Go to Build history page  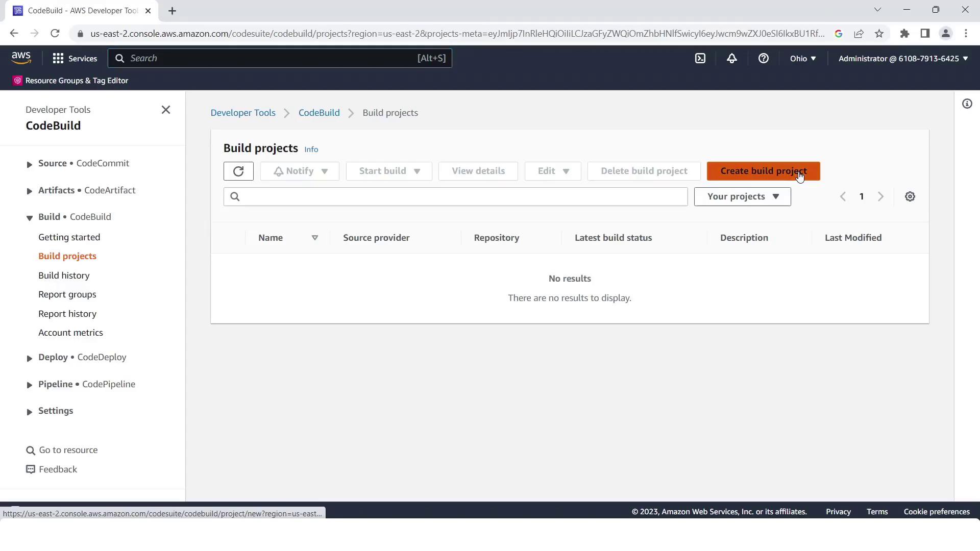tap(64, 275)
